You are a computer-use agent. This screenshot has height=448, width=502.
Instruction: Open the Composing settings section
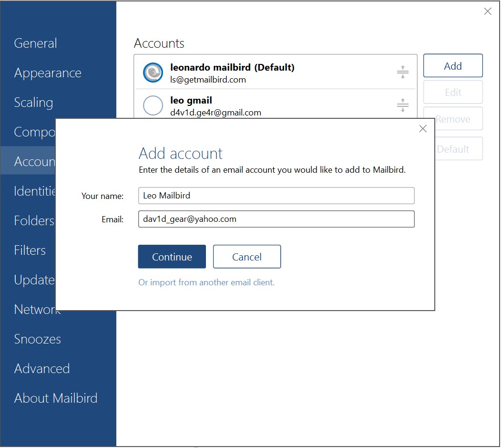(35, 132)
